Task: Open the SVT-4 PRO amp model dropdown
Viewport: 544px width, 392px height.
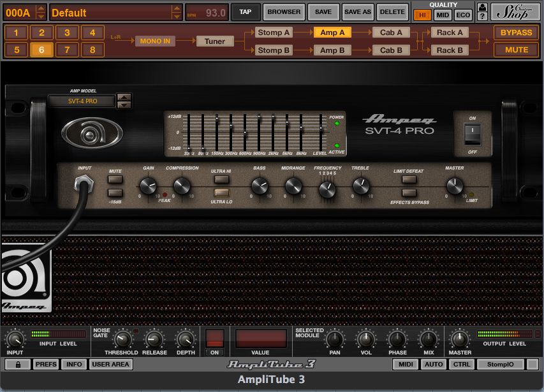Action: pos(82,101)
